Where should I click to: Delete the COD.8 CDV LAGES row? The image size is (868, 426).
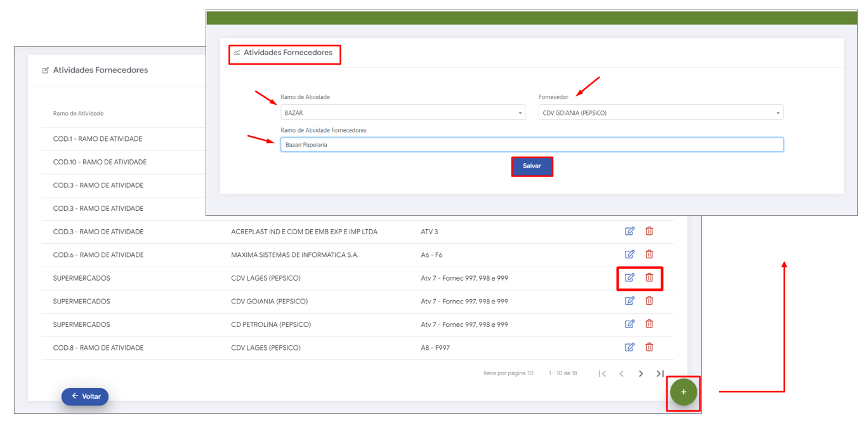pos(649,347)
